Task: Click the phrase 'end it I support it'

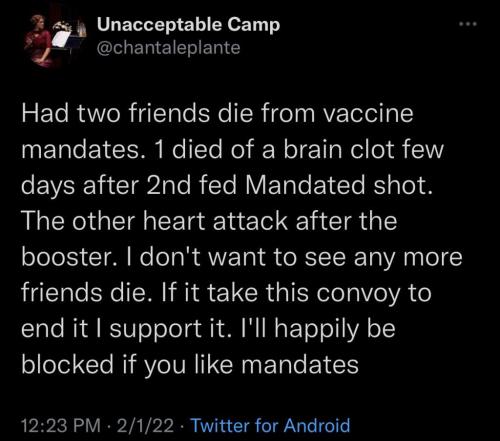Action: pos(126,329)
